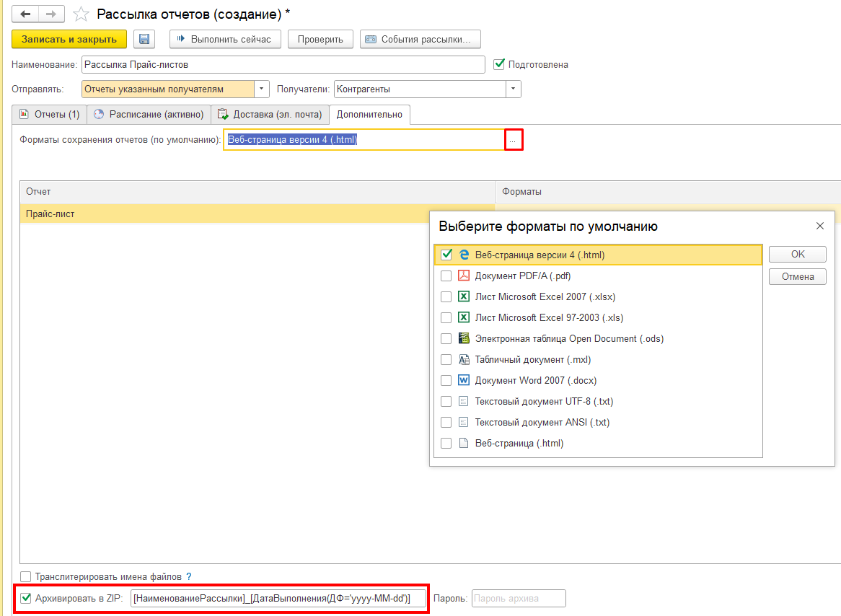Click text file icon of UTF-8 (.txt)
This screenshot has width=841, height=616.
point(464,401)
